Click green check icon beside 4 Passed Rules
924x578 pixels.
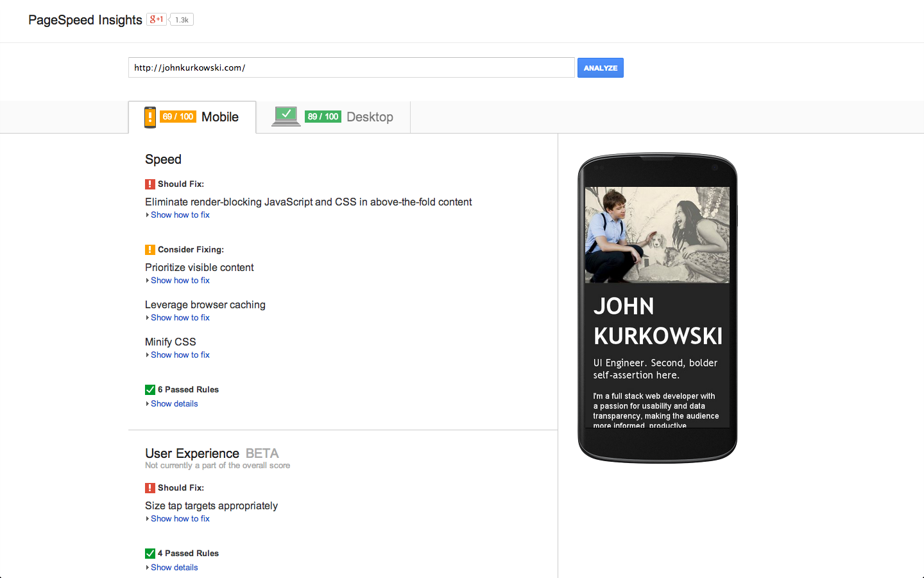(150, 554)
